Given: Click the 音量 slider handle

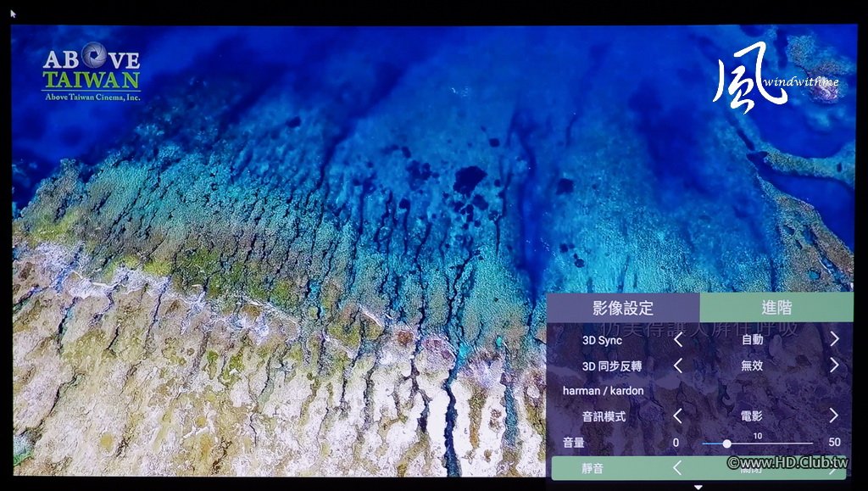Looking at the screenshot, I should [726, 444].
